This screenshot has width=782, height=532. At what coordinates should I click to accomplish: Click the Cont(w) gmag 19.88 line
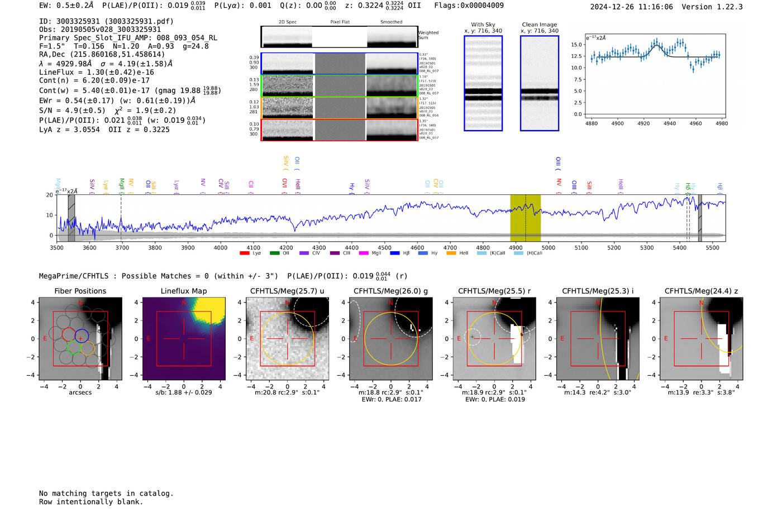pyautogui.click(x=130, y=90)
